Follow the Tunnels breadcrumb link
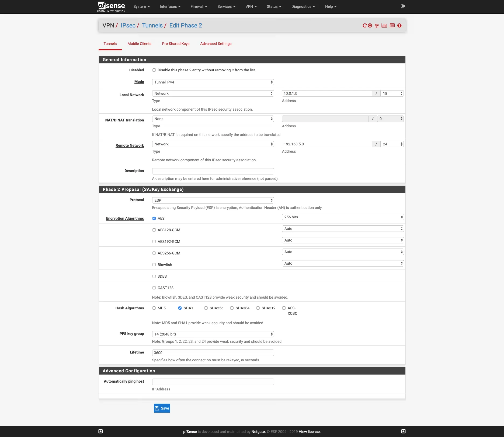The height and width of the screenshot is (437, 504). 152,25
